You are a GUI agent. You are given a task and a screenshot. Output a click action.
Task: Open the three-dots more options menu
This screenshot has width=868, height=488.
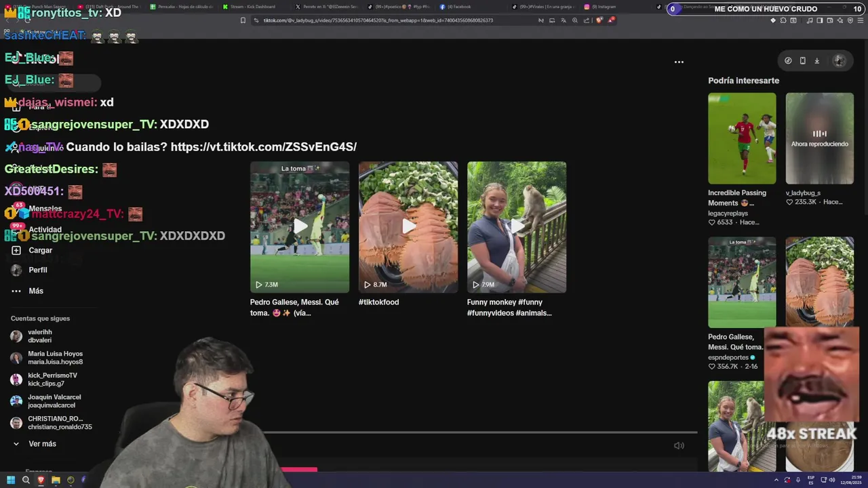click(679, 62)
